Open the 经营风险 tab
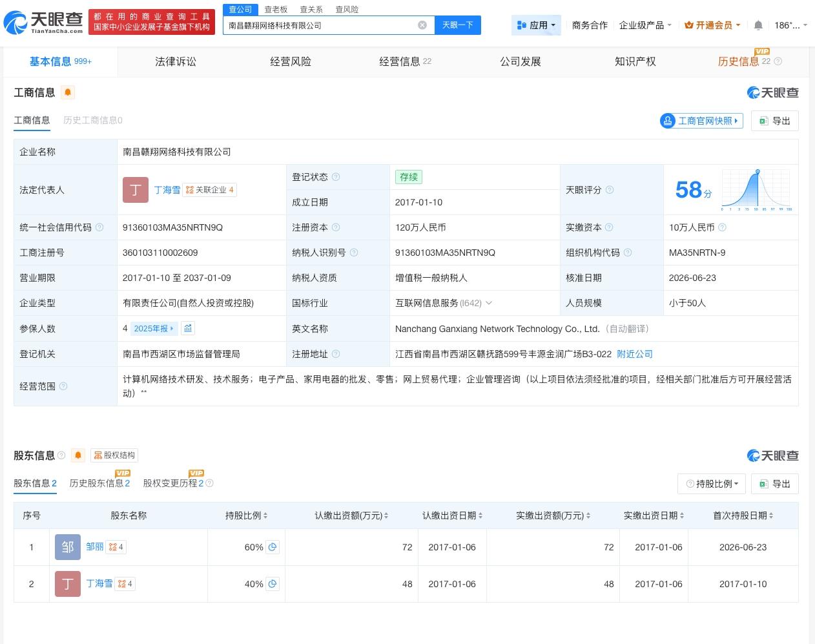 (291, 61)
